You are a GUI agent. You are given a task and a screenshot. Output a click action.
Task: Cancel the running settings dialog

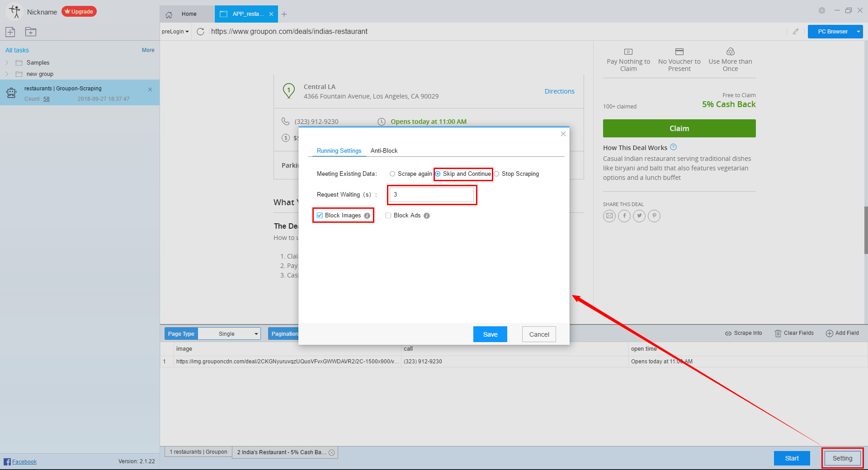click(x=539, y=334)
